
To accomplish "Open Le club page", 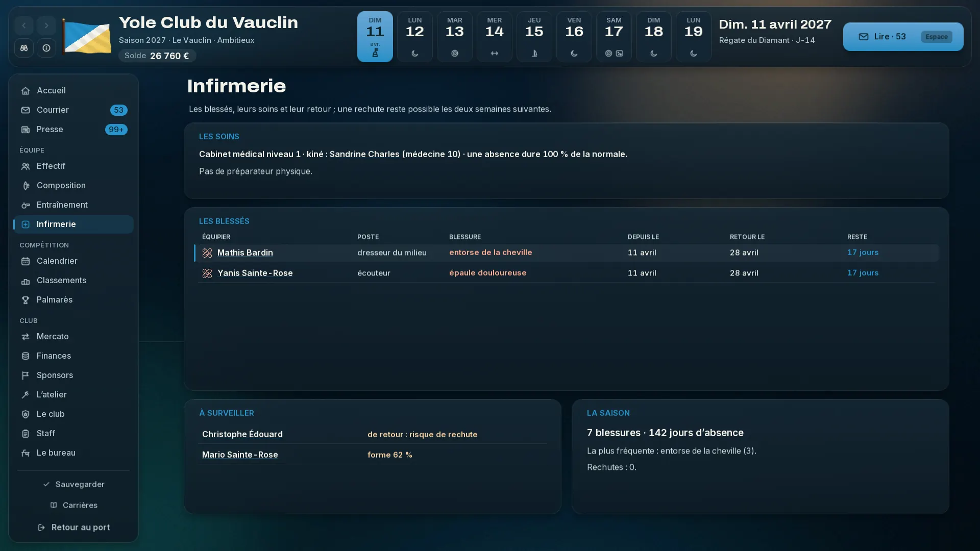I will 73,414.
